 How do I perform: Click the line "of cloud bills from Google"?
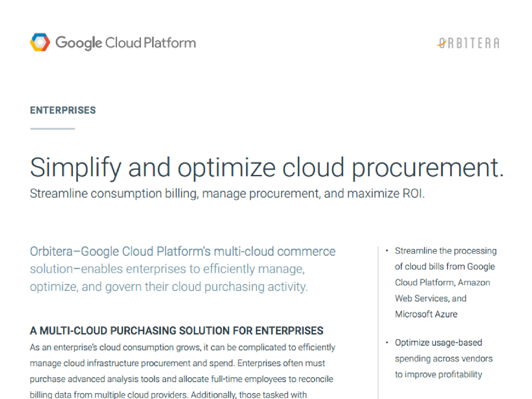(445, 267)
